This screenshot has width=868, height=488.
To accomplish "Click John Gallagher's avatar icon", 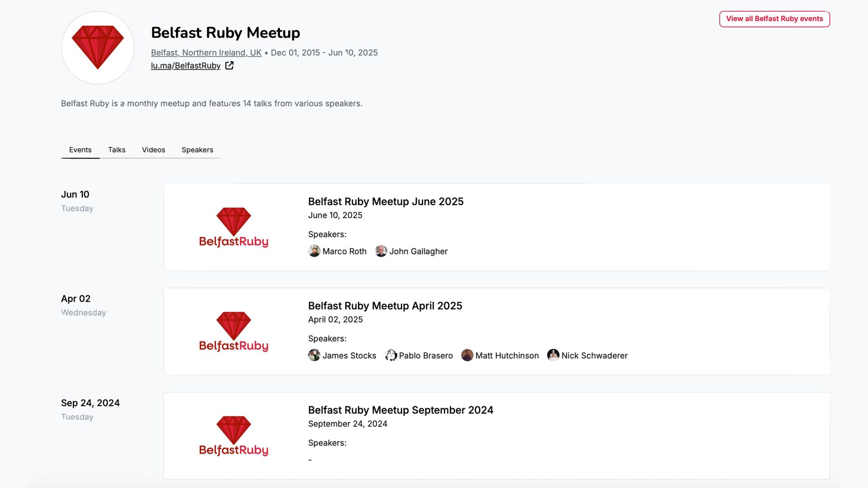I will coord(381,251).
